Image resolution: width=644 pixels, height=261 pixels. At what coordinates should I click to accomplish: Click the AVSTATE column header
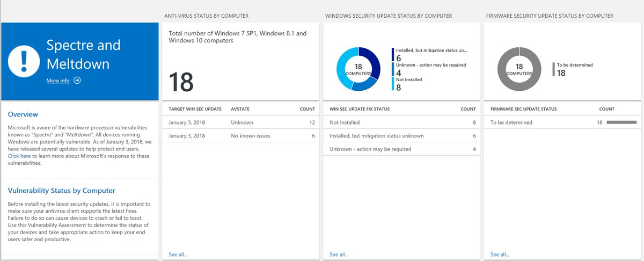(x=240, y=109)
